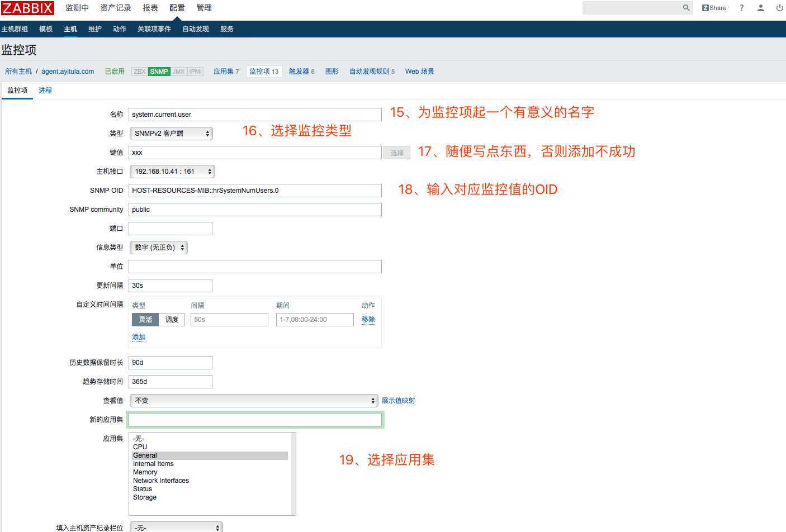Click the 键值 input field

[x=255, y=153]
